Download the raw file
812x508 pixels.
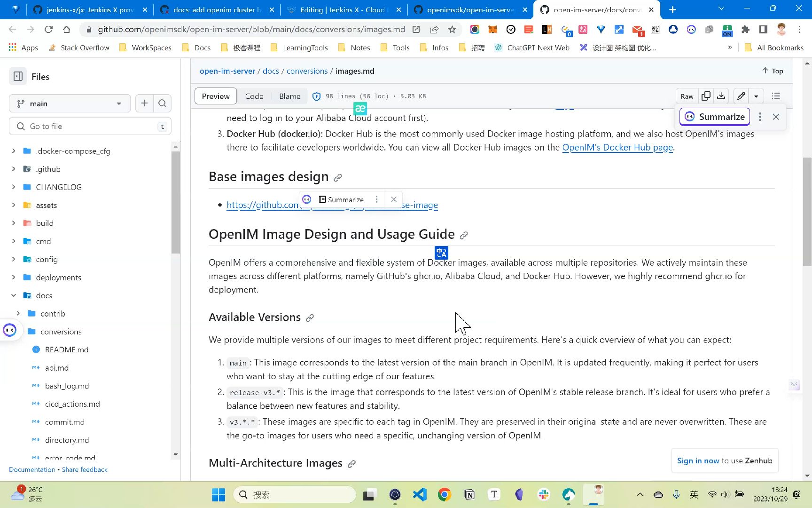pos(721,96)
